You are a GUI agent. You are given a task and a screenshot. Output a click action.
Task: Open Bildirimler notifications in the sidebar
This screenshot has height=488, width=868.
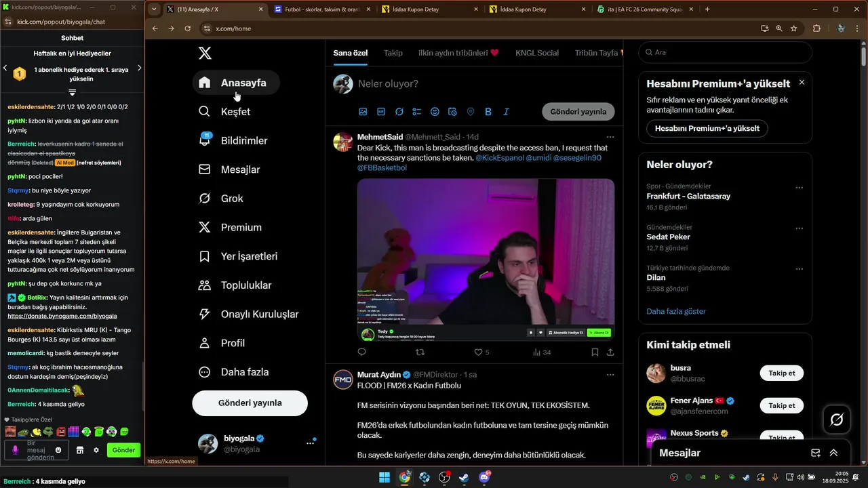coord(235,141)
